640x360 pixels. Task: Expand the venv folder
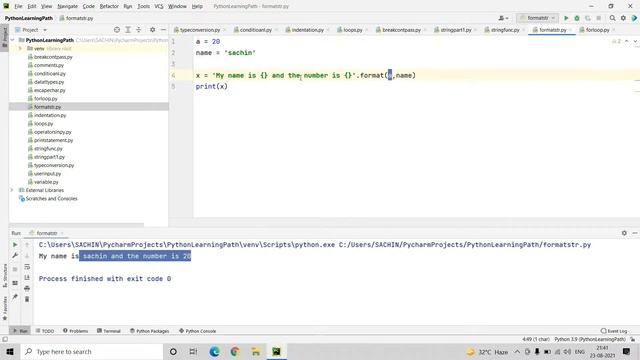(20, 49)
